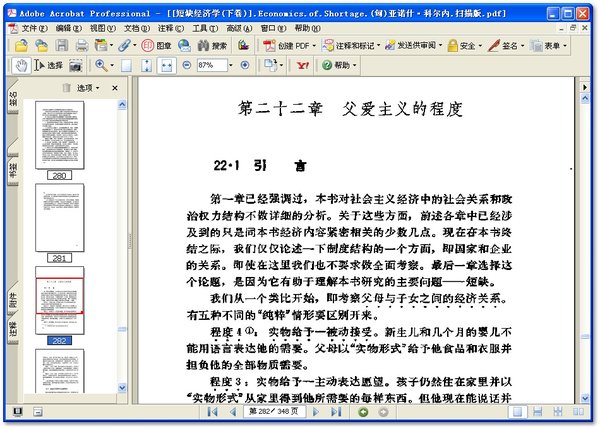Screen dimensions: 600x429
Task: Select page 280 thumbnail
Action: point(60,135)
